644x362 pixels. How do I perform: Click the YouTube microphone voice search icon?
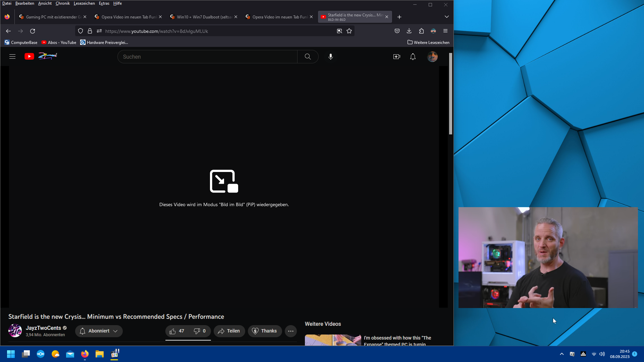coord(330,57)
